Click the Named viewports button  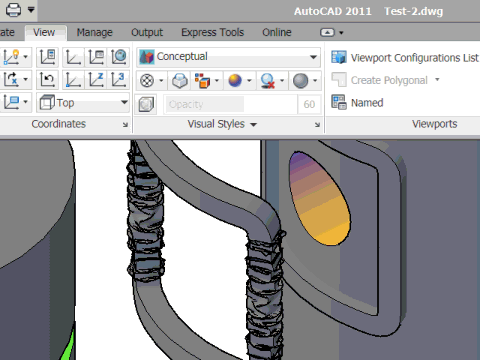click(x=357, y=102)
